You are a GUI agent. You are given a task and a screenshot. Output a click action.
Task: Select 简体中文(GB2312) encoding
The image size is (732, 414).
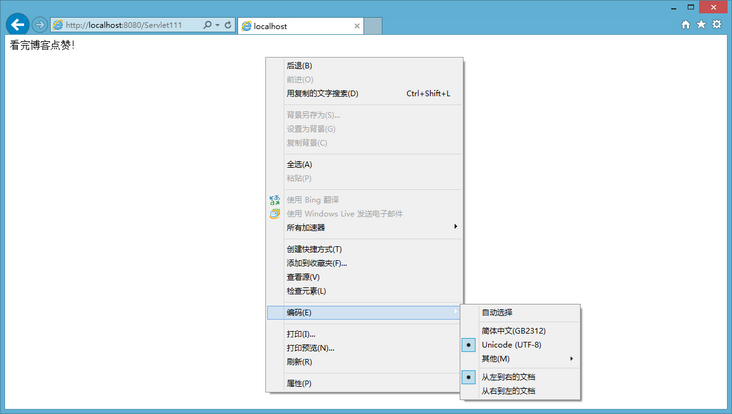coord(520,331)
